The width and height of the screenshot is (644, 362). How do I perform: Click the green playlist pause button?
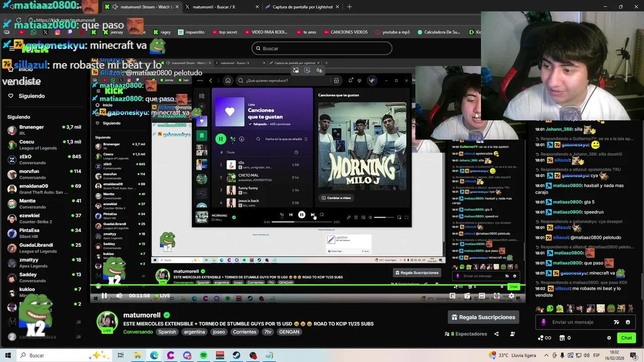pos(220,139)
